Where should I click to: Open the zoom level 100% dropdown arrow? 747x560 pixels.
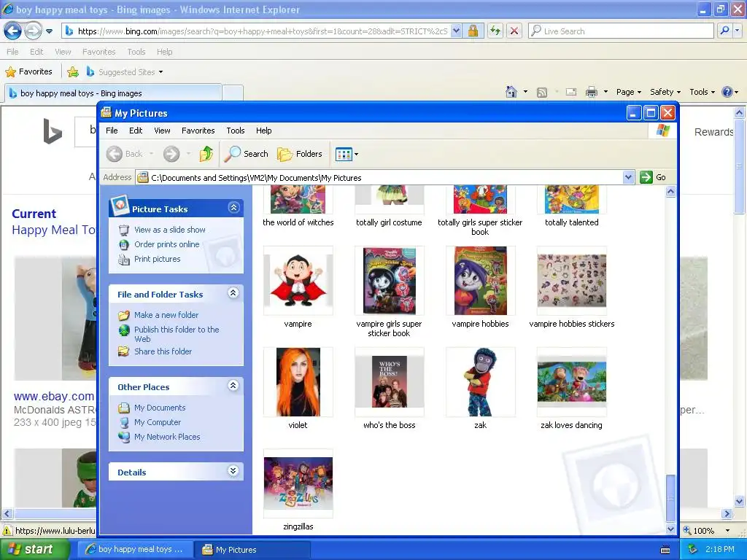coord(727,531)
